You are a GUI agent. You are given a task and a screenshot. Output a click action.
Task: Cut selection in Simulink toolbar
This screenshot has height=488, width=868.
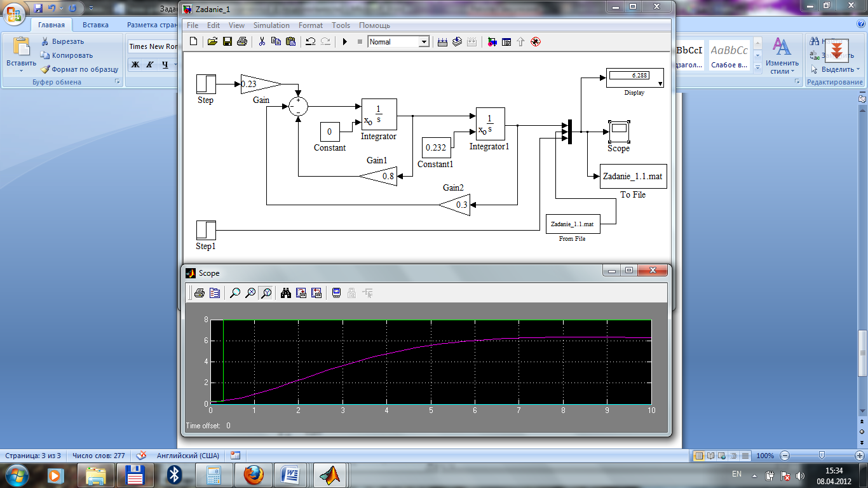[x=261, y=42]
